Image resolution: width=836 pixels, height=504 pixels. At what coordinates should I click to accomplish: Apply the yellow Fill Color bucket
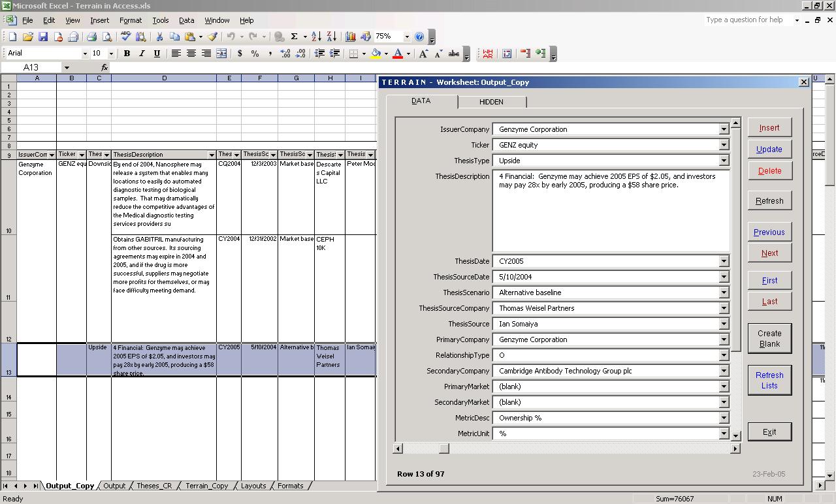point(376,54)
